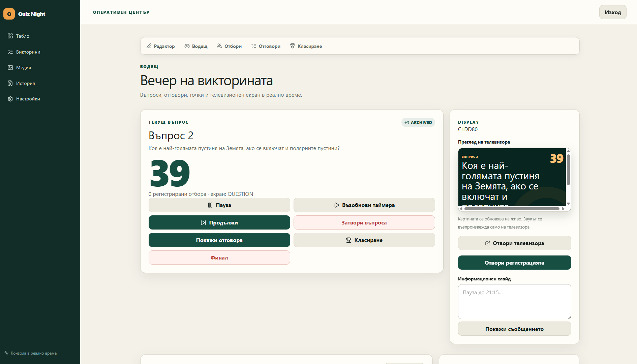Click the broadcast icon in ARCHIVED badge
Screen dimensions: 637x364
407,122
